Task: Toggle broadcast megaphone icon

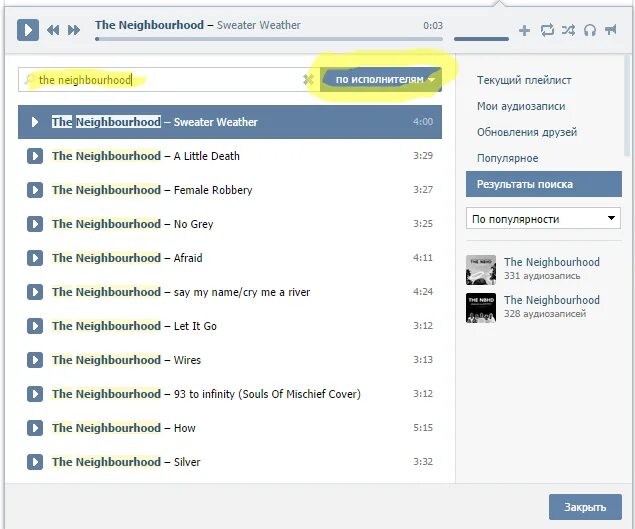Action: [611, 30]
